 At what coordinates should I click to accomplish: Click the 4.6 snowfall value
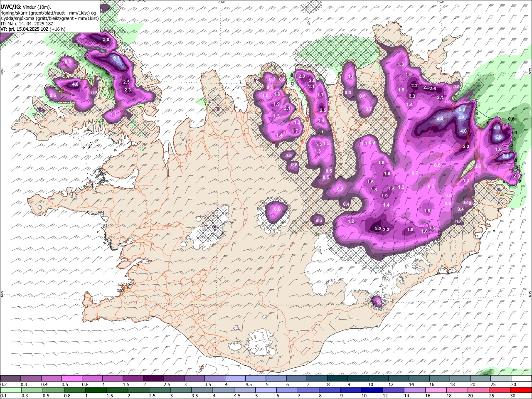tap(464, 131)
